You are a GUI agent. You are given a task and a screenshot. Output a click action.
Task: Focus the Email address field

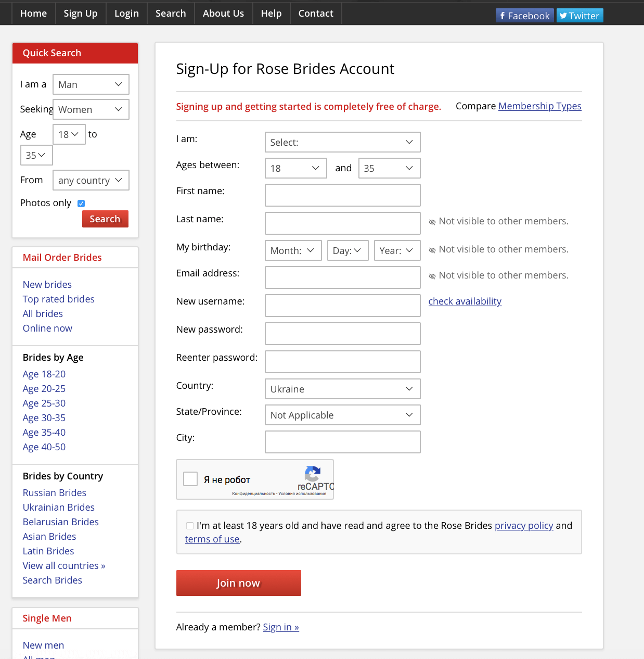tap(343, 277)
